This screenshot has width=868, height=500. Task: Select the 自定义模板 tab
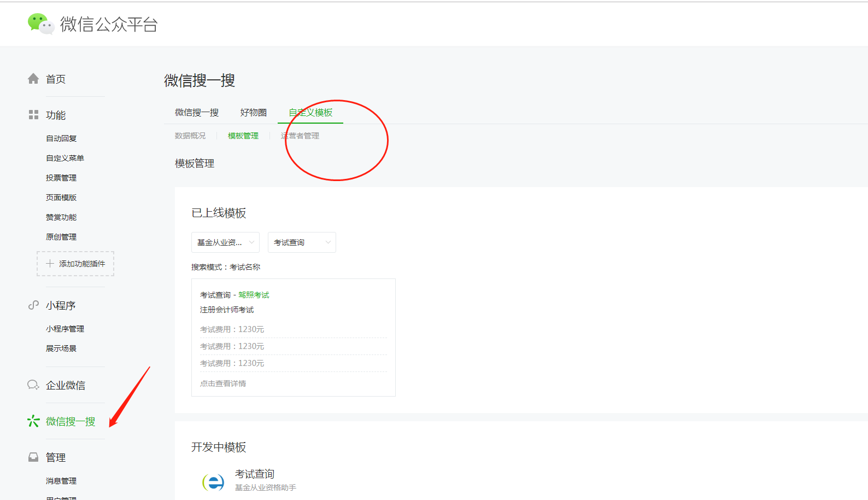[x=310, y=112]
